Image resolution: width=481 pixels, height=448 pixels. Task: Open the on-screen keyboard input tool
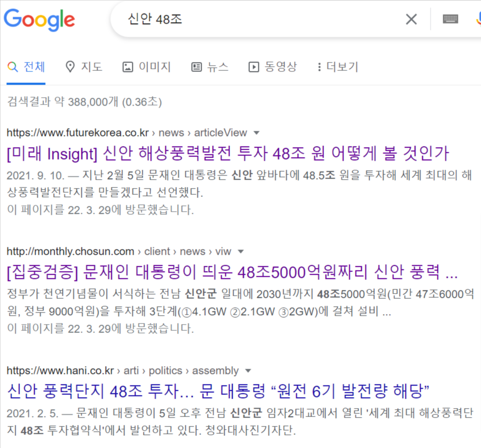[451, 19]
